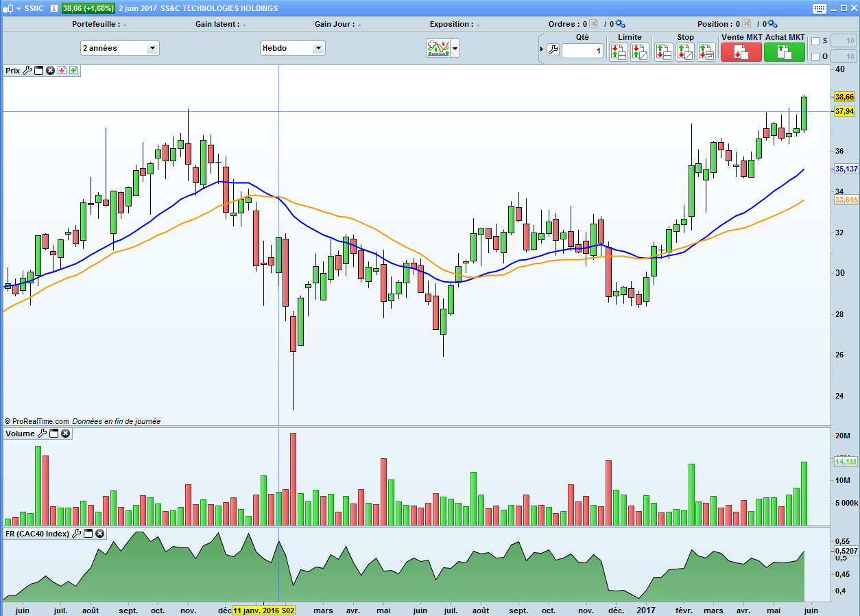Click the tallest red volume bar
This screenshot has height=616, width=860.
pos(293,479)
